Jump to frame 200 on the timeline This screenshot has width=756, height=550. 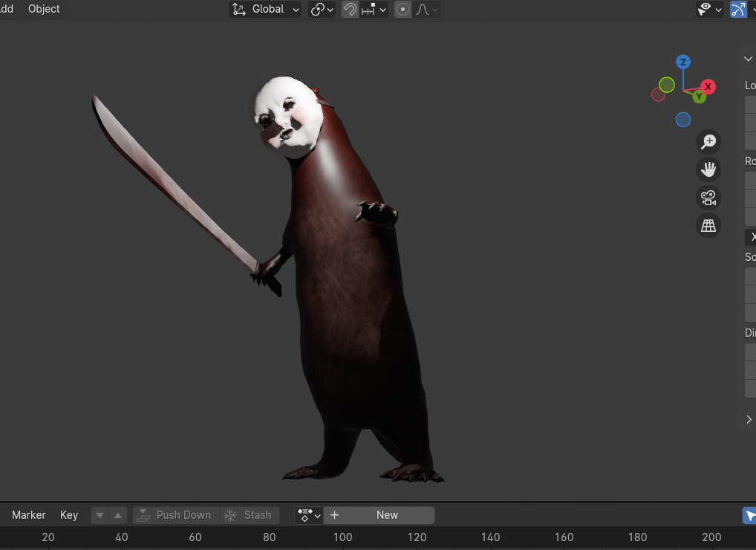[x=711, y=537]
